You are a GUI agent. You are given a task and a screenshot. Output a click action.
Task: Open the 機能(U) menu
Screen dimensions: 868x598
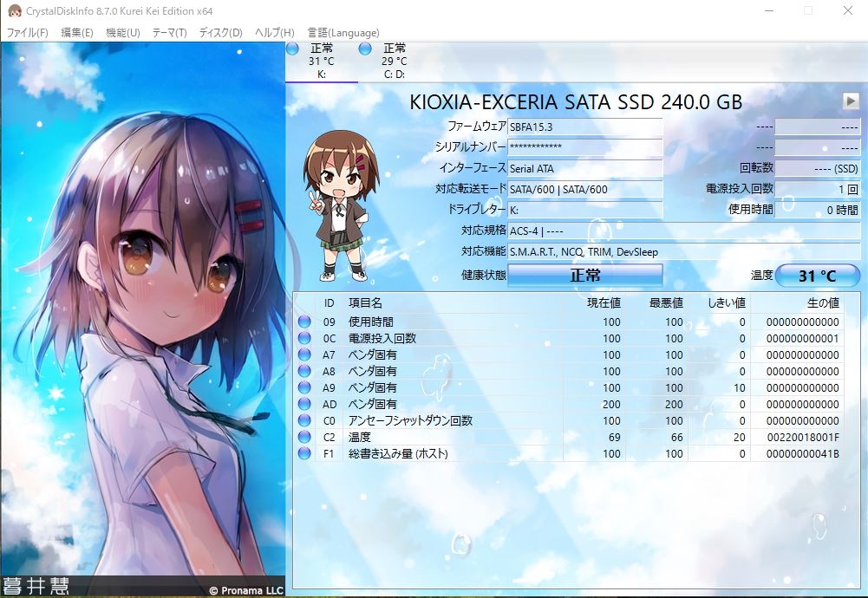tap(123, 33)
